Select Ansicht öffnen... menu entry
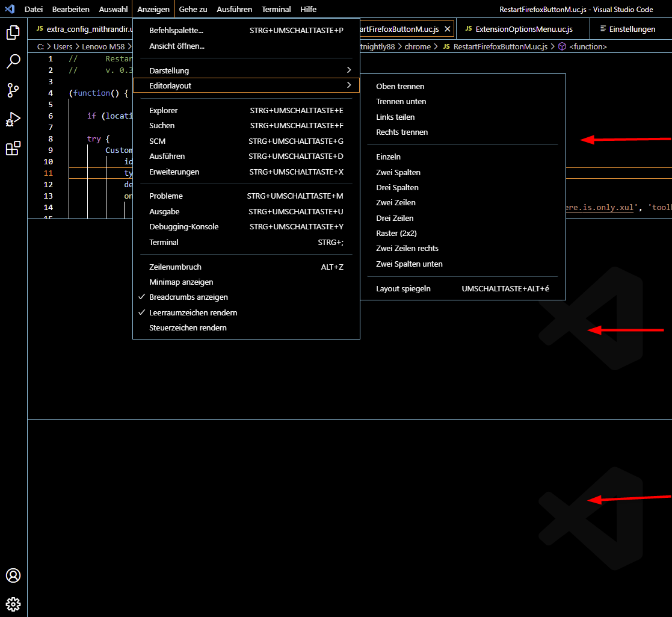 tap(247, 46)
